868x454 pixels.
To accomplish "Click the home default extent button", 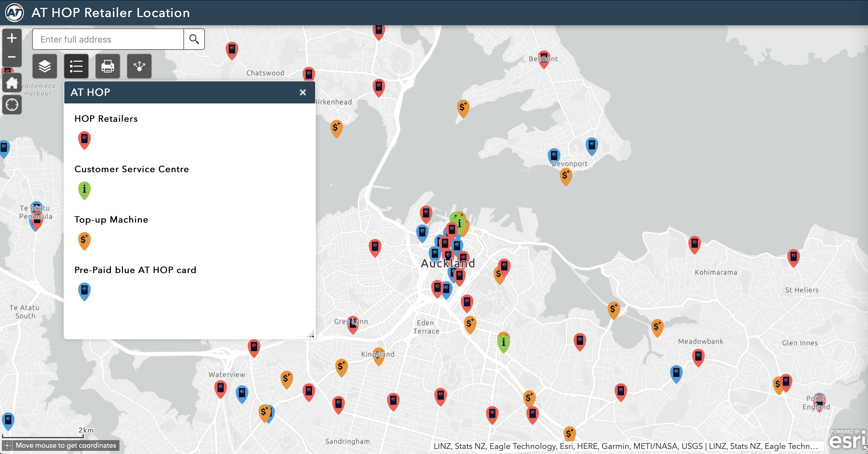I will [12, 83].
